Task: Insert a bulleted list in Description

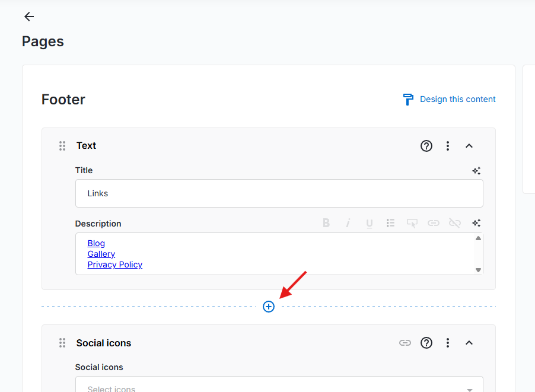Action: point(390,223)
